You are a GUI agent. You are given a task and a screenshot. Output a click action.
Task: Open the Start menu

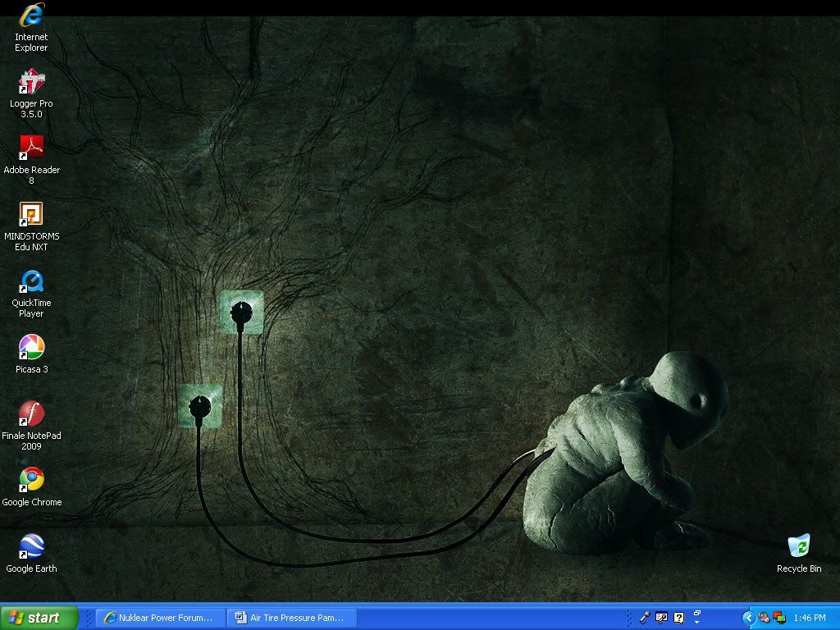coord(39,618)
